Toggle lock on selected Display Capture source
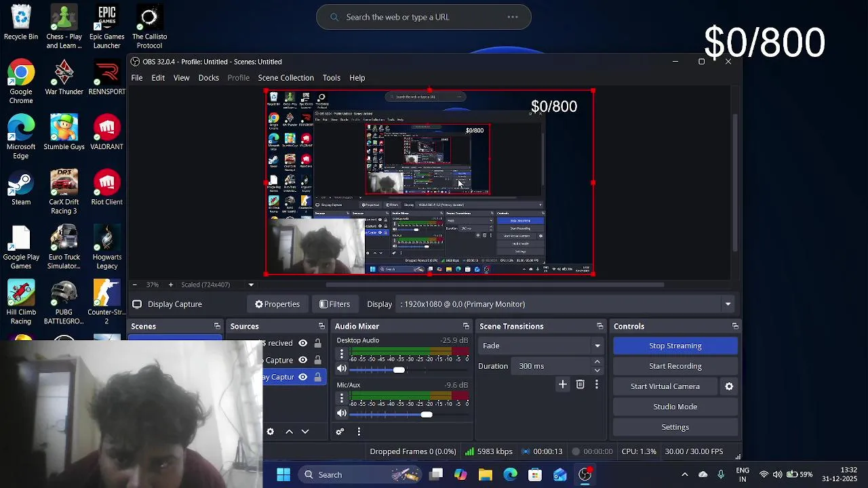Screen dimensions: 868x488 coord(317,377)
